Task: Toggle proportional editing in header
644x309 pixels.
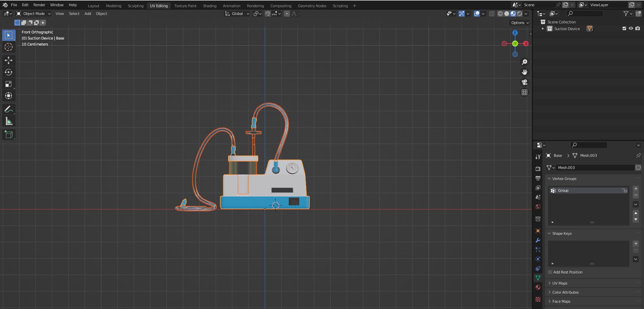Action: [287, 14]
